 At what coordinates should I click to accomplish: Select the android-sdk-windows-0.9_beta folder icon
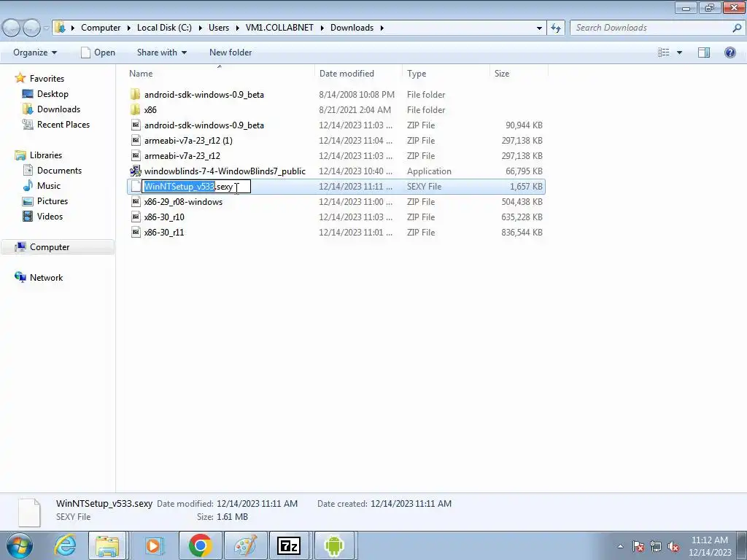(135, 94)
